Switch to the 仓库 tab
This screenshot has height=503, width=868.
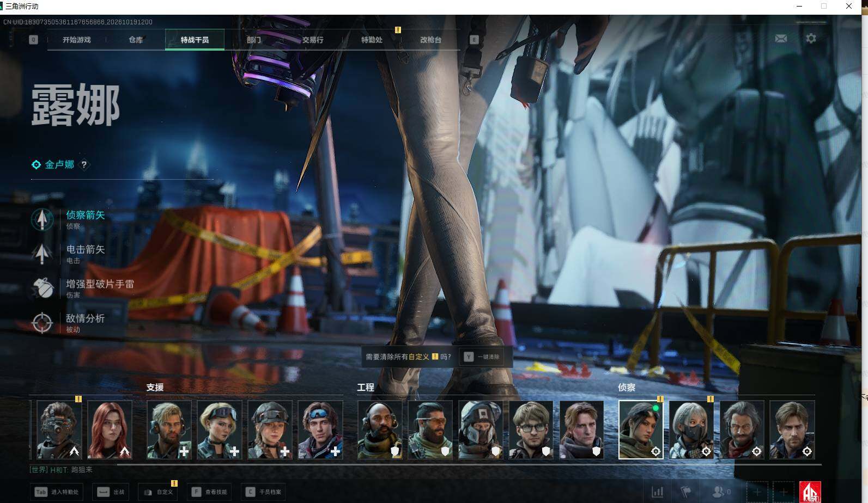tap(136, 40)
